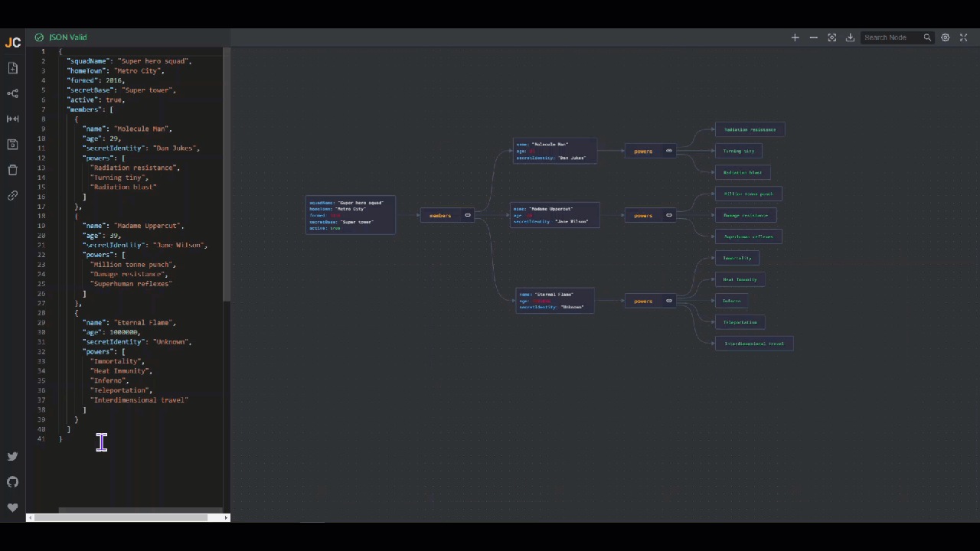Download the graph image
Viewport: 980px width, 551px height.
click(850, 37)
